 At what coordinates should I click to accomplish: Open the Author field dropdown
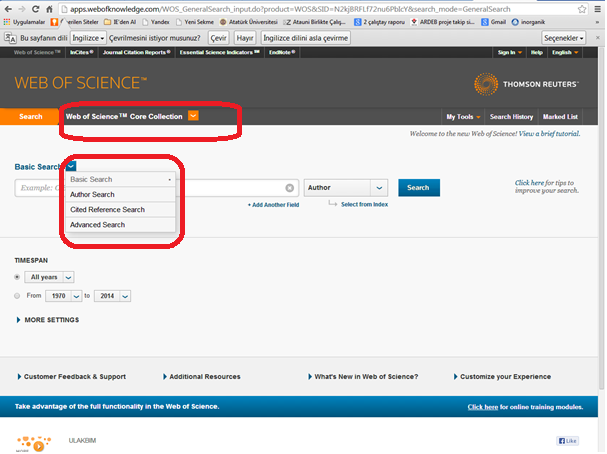click(x=347, y=187)
